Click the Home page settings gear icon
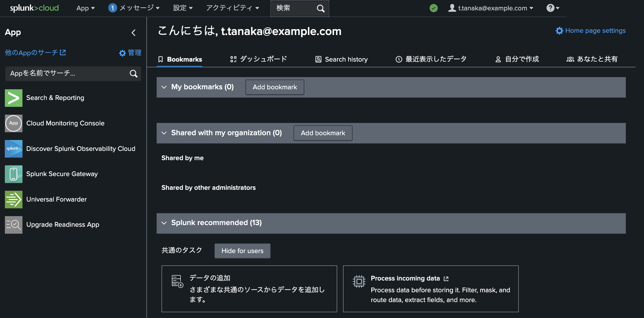This screenshot has width=644, height=318. point(559,31)
